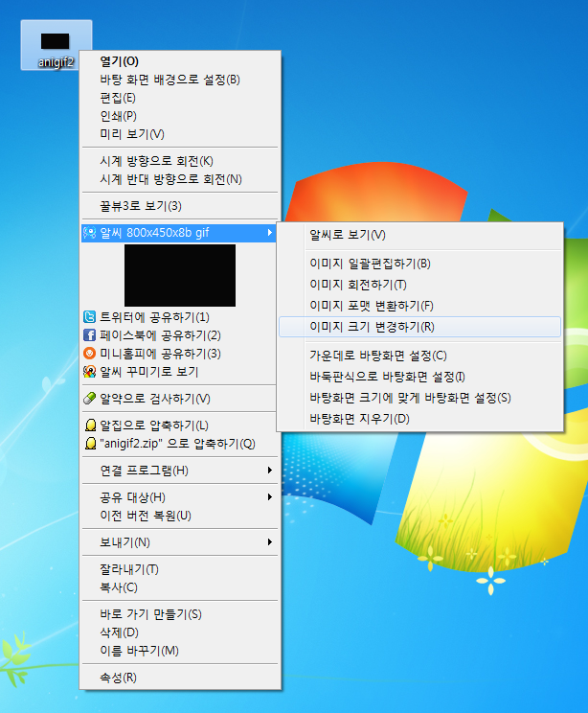The width and height of the screenshot is (588, 713).
Task: Click the anigif2.zip compress egg icon
Action: click(x=90, y=444)
